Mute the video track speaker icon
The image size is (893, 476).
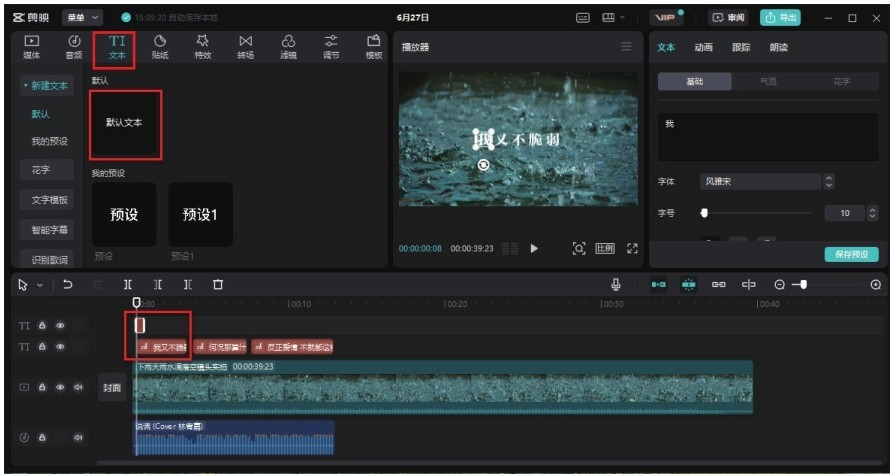click(x=78, y=387)
